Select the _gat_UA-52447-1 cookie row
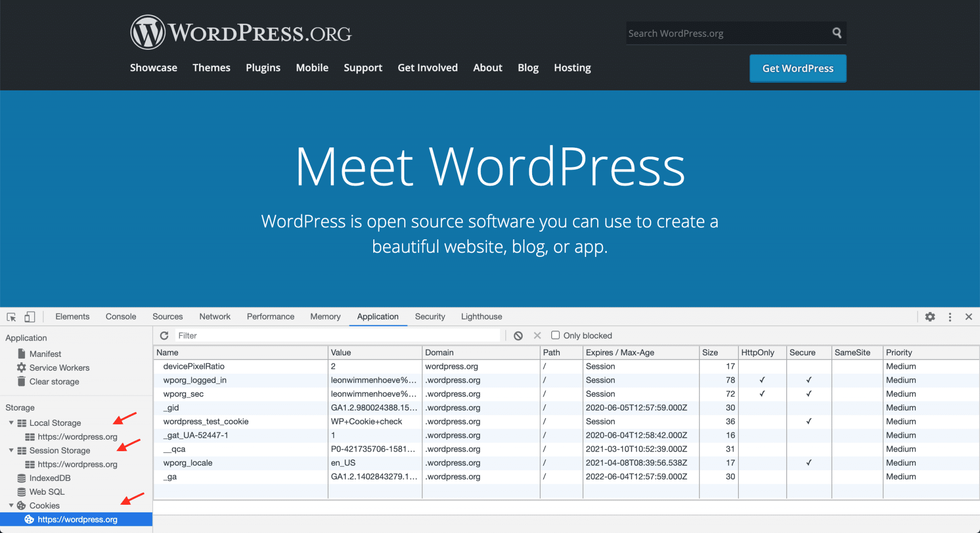This screenshot has height=533, width=980. (566, 435)
